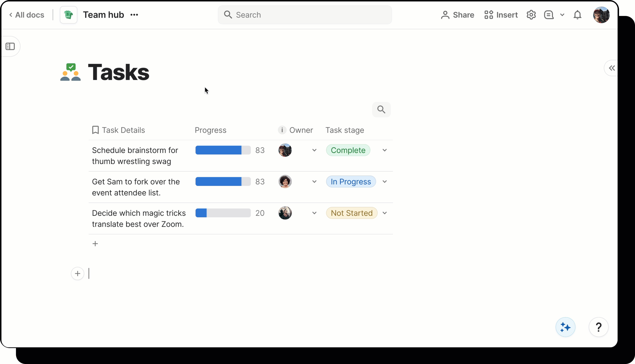Expand owner options for brainstorm task
The width and height of the screenshot is (635, 364).
[x=314, y=150]
